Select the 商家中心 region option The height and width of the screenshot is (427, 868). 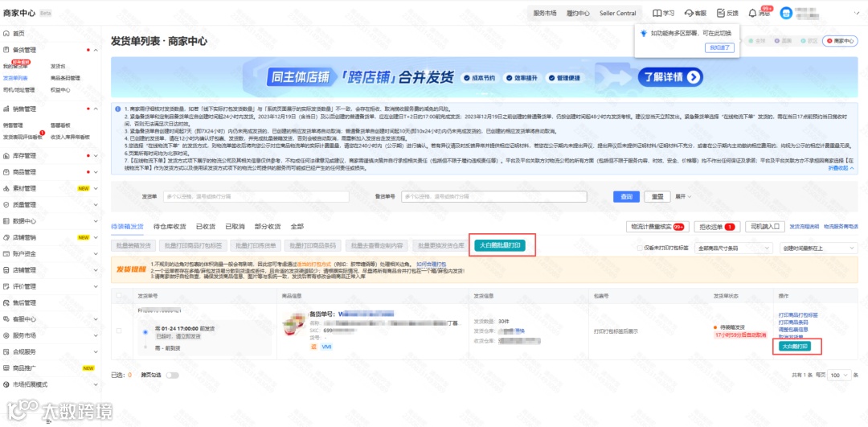tap(842, 41)
